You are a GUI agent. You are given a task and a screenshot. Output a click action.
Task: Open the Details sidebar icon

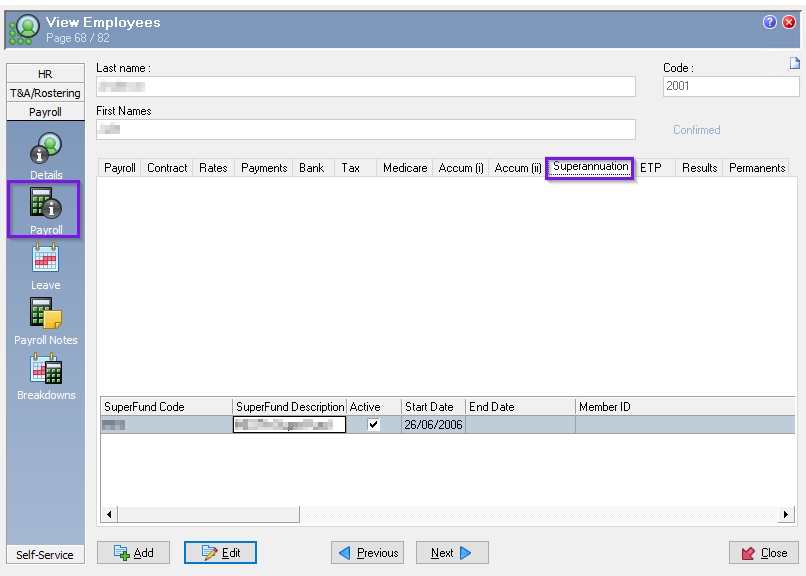coord(45,150)
